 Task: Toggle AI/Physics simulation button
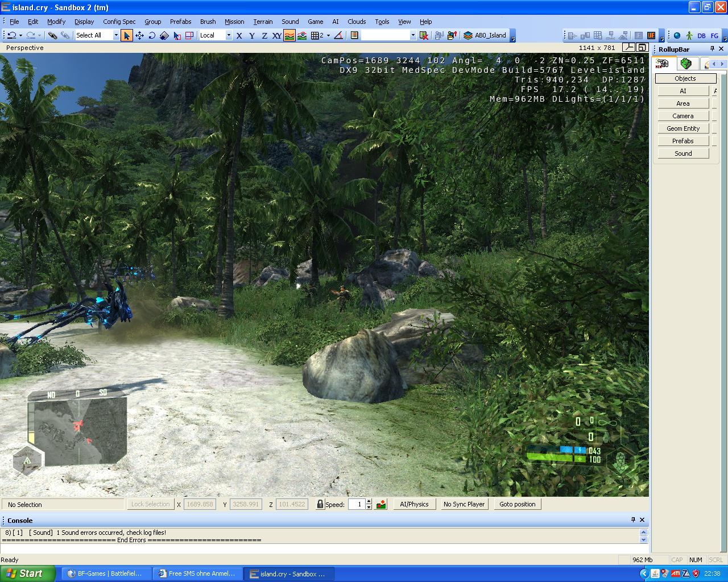(x=414, y=504)
